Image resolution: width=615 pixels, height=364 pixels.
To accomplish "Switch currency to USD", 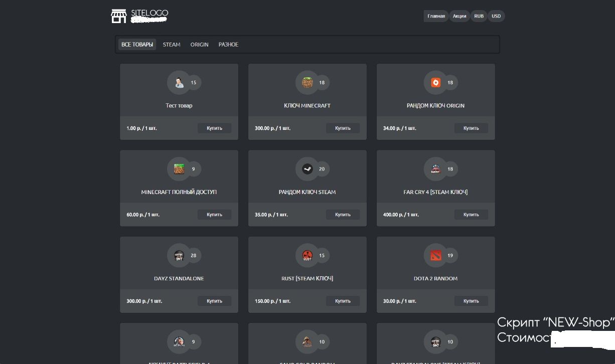I will pos(496,16).
